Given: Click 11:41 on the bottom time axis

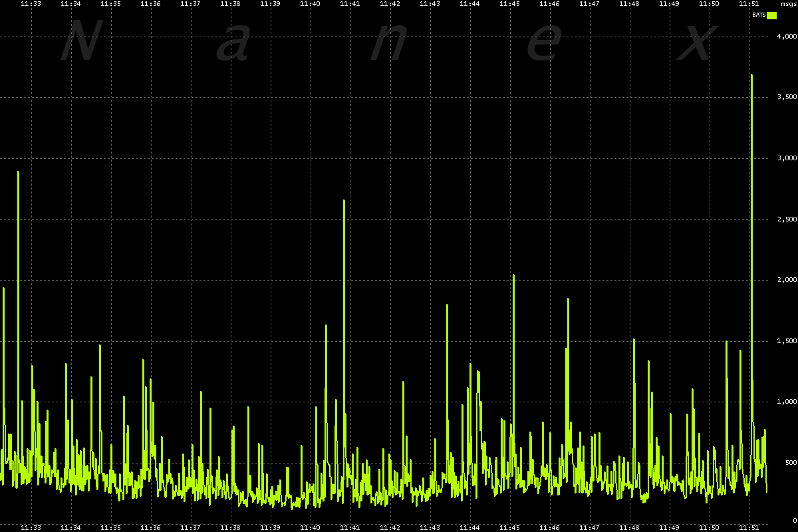Looking at the screenshot, I should [x=350, y=527].
